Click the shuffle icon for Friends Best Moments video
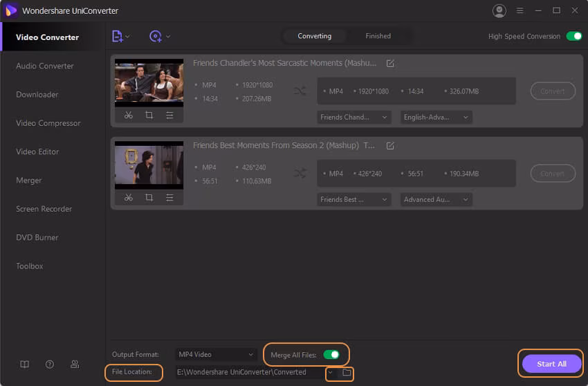The height and width of the screenshot is (386, 588). pyautogui.click(x=300, y=173)
